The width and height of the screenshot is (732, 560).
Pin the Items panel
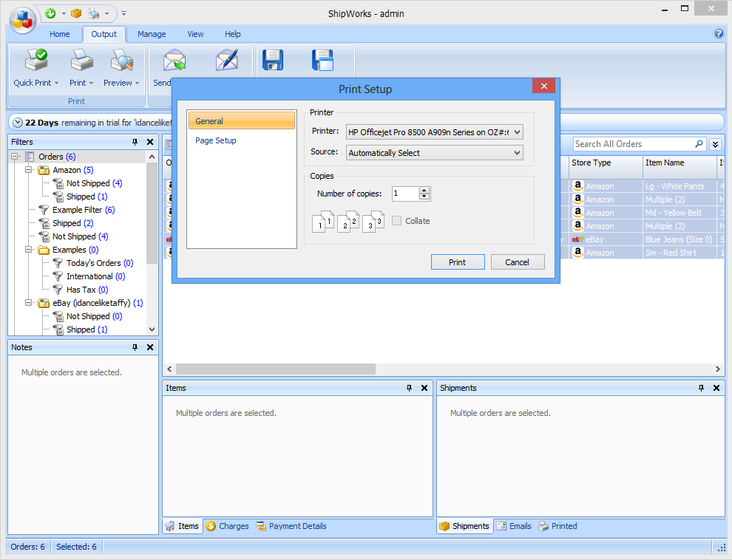pyautogui.click(x=409, y=388)
